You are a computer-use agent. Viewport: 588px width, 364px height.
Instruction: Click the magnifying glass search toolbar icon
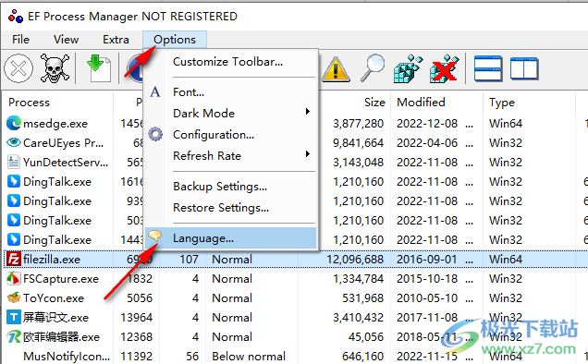click(373, 67)
